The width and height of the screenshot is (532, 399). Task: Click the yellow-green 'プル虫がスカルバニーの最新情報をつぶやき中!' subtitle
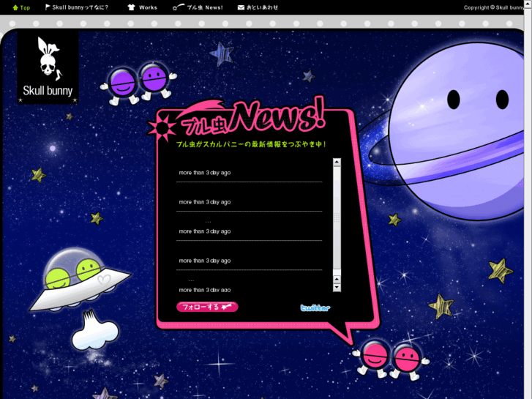[x=251, y=144]
